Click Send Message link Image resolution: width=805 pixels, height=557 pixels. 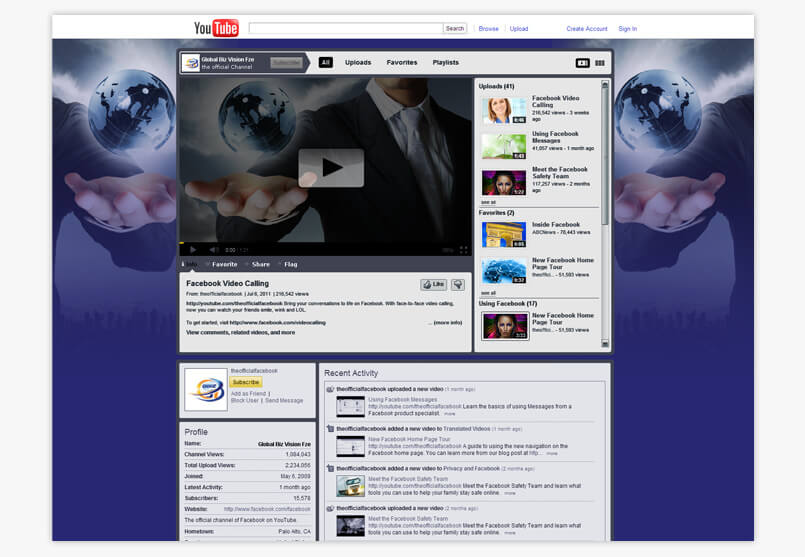point(284,400)
